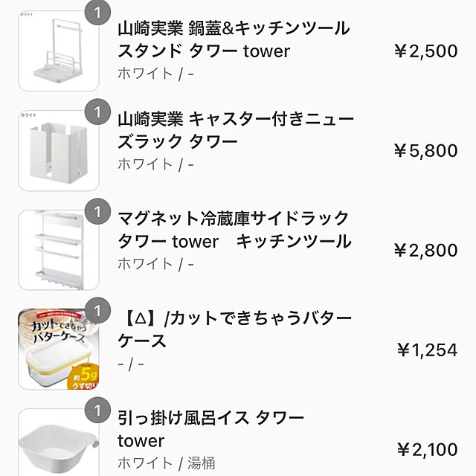Image resolution: width=476 pixels, height=476 pixels.
Task: Open 山崎実業 キャスター付きニューズラック title
Action: [236, 130]
